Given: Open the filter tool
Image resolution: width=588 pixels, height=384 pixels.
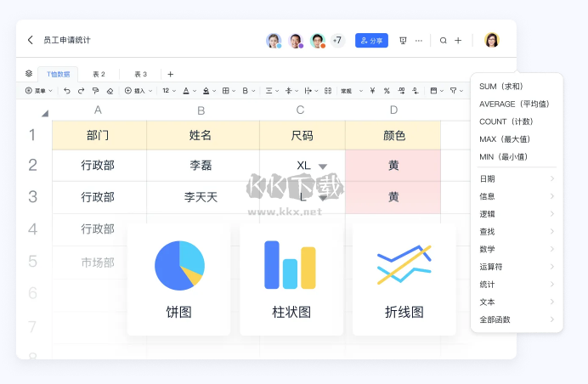Looking at the screenshot, I should [454, 91].
